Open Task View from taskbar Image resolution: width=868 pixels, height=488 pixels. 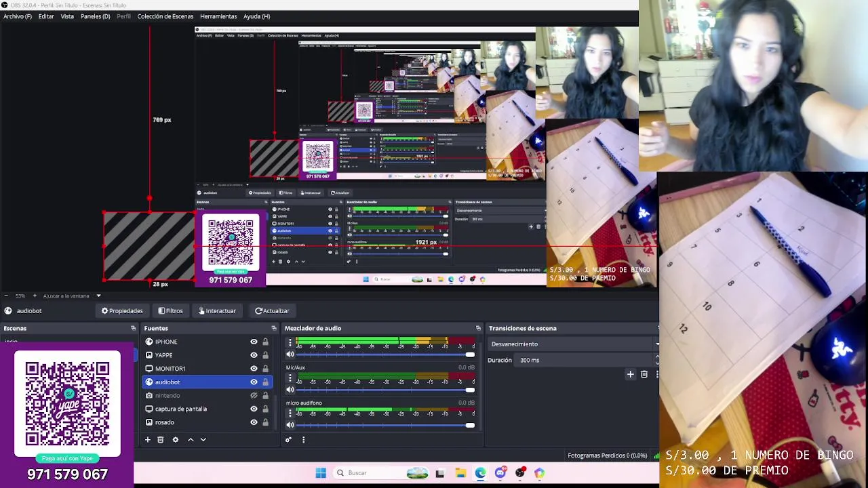tap(440, 473)
